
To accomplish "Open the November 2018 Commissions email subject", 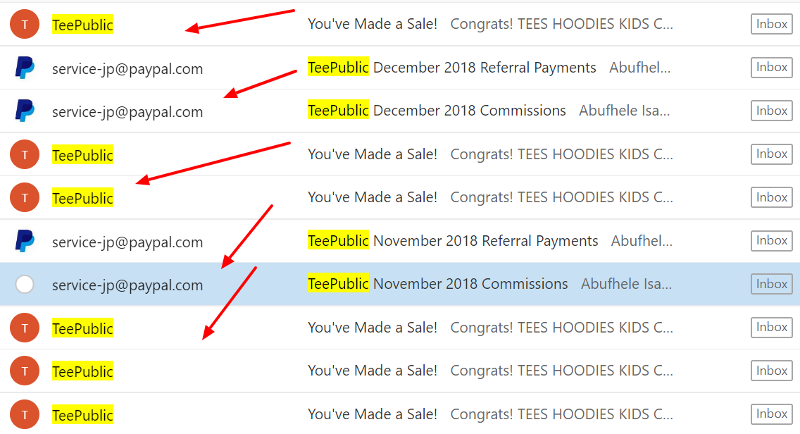I will [438, 284].
